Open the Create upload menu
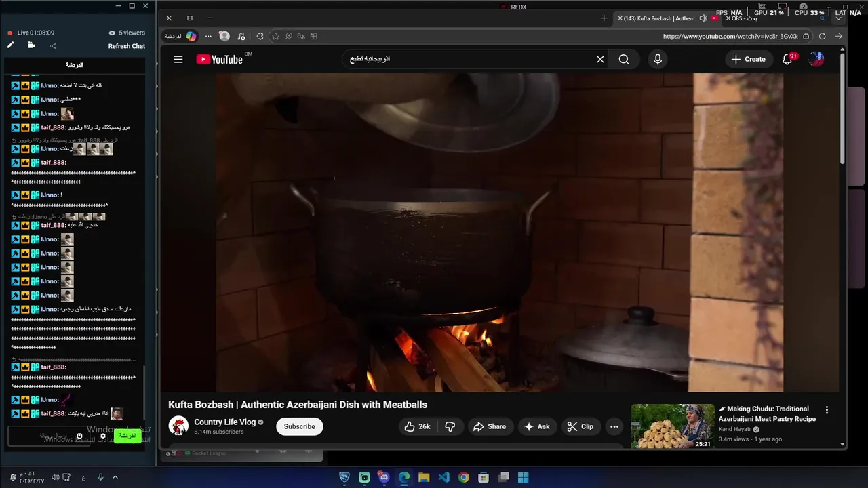Image resolution: width=868 pixels, height=488 pixels. point(749,60)
